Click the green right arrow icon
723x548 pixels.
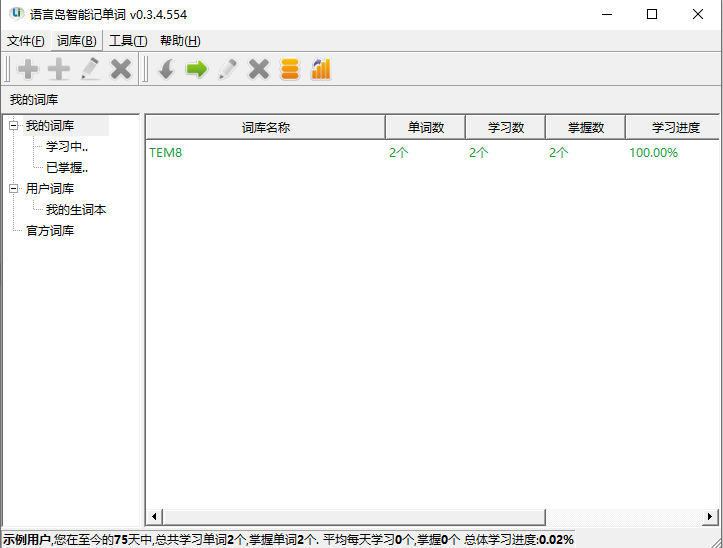(x=197, y=70)
